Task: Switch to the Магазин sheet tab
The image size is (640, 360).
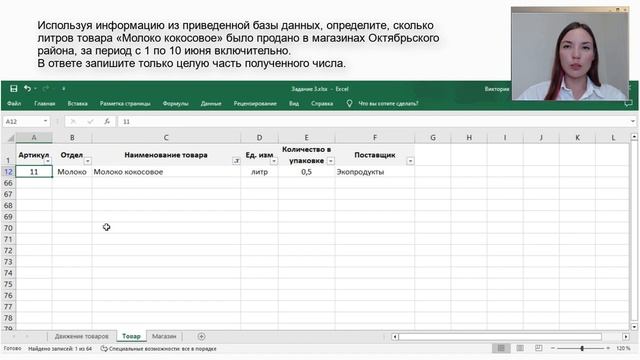Action: click(164, 336)
